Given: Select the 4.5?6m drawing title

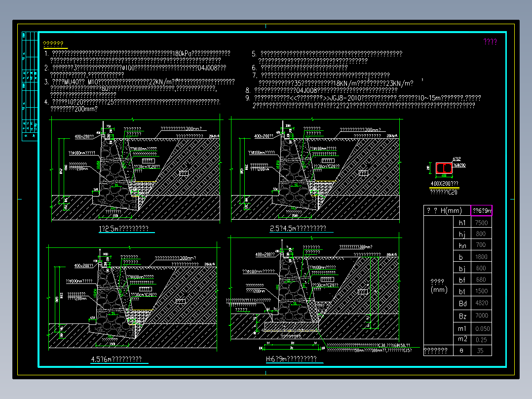Looking at the screenshot, I should [116, 359].
